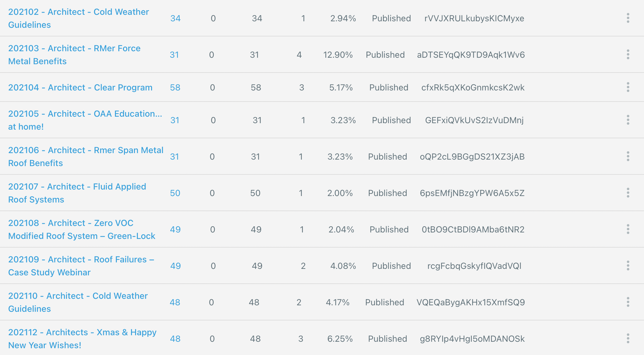The image size is (644, 355).
Task: Open more menu for 202109 Roof Failures row
Action: click(628, 266)
